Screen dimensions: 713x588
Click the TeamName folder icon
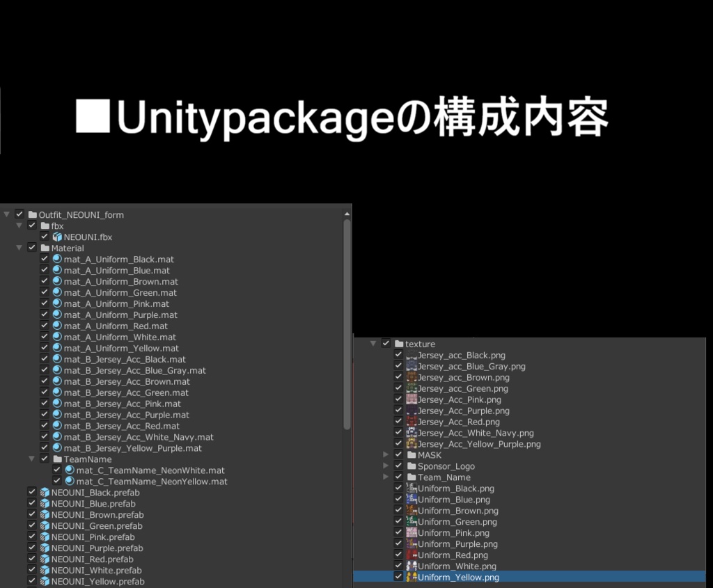tap(57, 459)
